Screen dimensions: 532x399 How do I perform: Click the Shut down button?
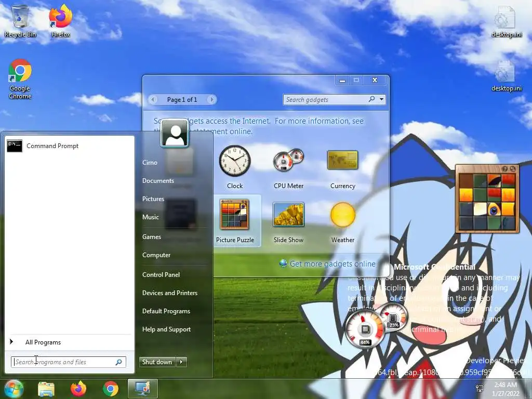point(157,362)
